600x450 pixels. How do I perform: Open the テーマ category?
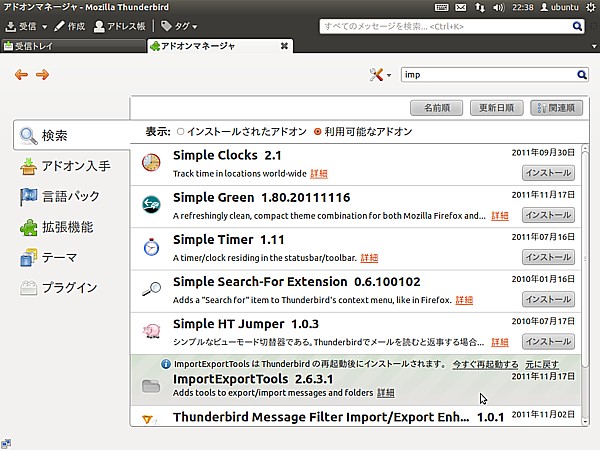72,258
